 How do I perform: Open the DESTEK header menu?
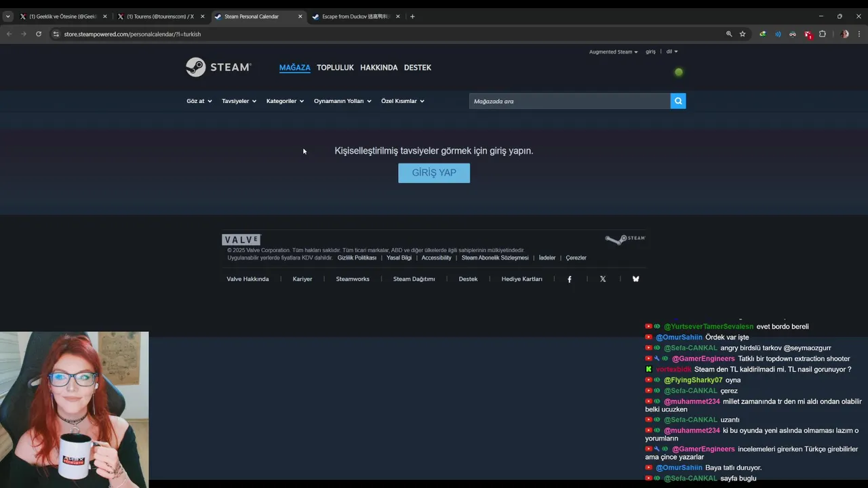tap(418, 68)
